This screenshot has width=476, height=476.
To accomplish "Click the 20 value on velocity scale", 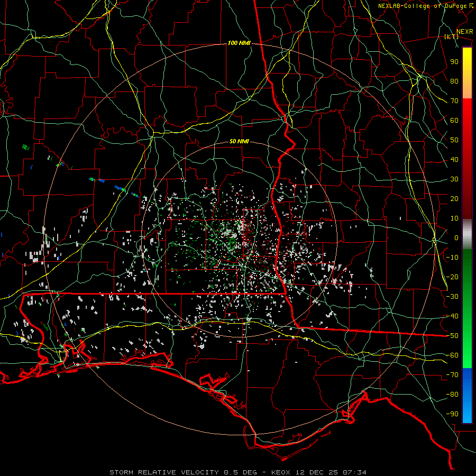I will 454,199.
